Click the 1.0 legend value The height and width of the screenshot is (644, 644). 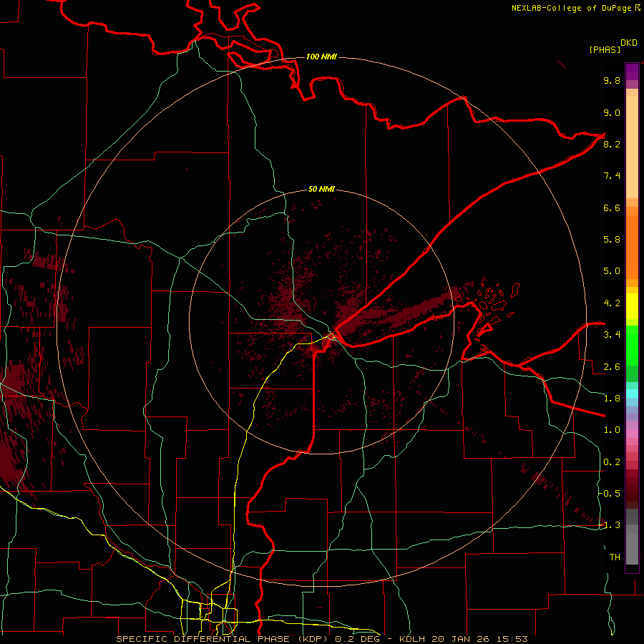(x=612, y=430)
